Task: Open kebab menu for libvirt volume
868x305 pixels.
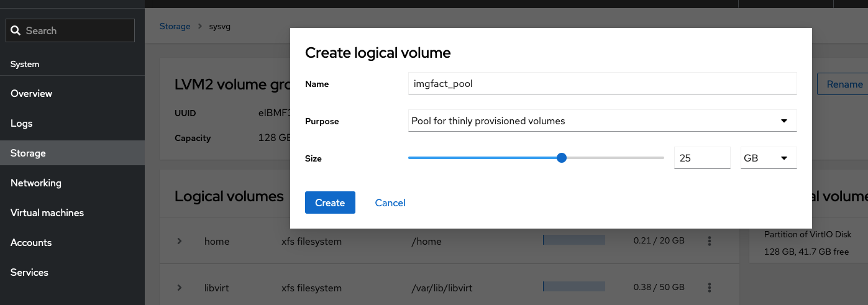Action: [709, 288]
